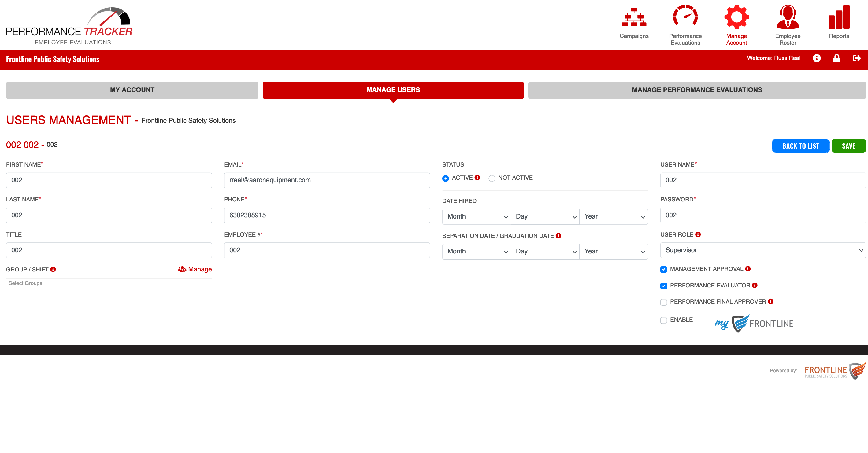Click into the EMAIL field
The height and width of the screenshot is (453, 868).
[x=327, y=181]
